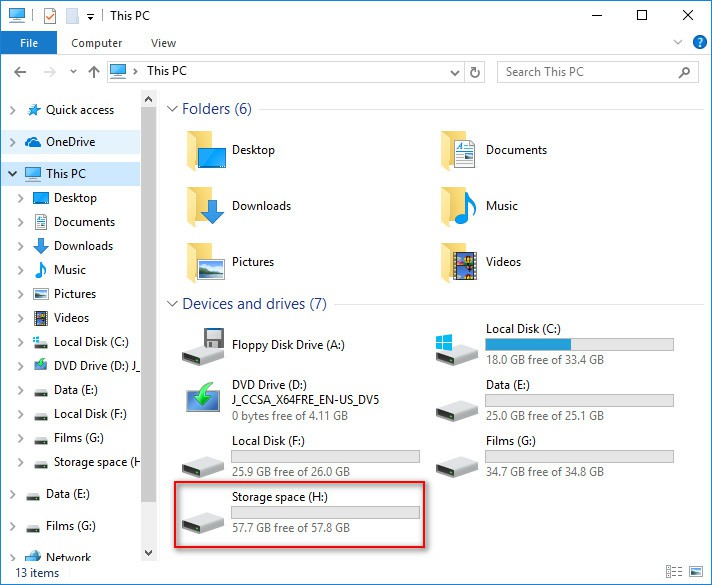The width and height of the screenshot is (712, 585).
Task: Select the Music folder icon
Action: pos(458,206)
